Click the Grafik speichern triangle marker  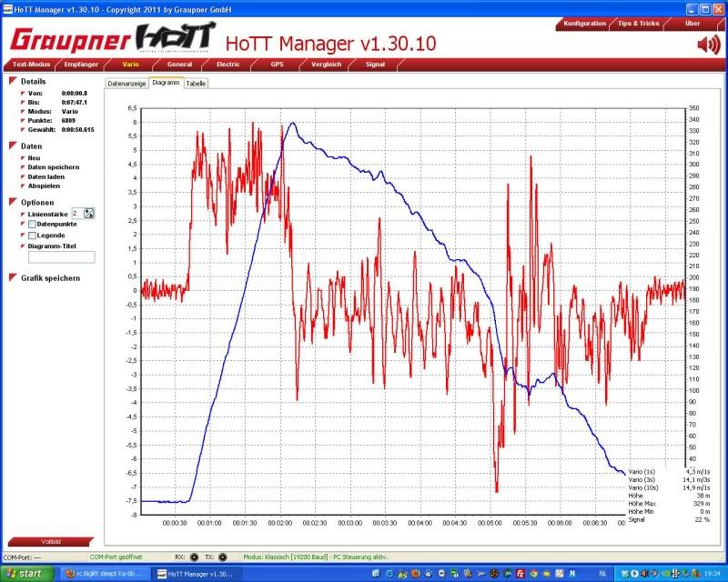13,277
